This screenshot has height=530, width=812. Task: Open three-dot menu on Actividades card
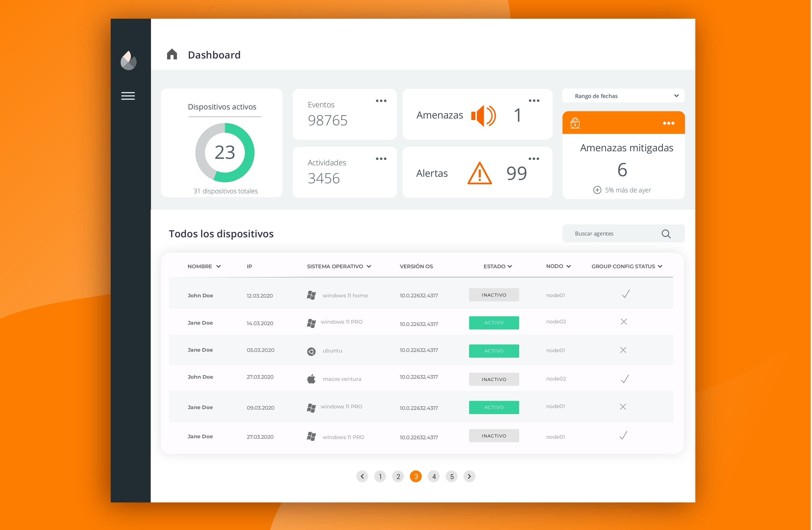point(381,159)
